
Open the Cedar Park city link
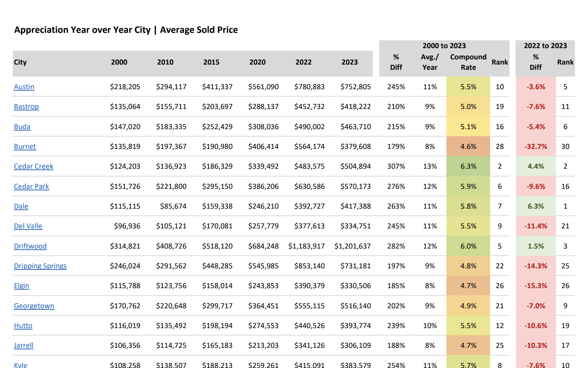[x=31, y=187]
